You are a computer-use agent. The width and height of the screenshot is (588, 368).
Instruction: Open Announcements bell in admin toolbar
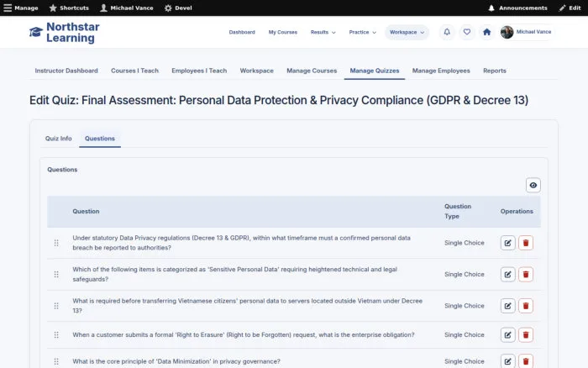coord(517,8)
